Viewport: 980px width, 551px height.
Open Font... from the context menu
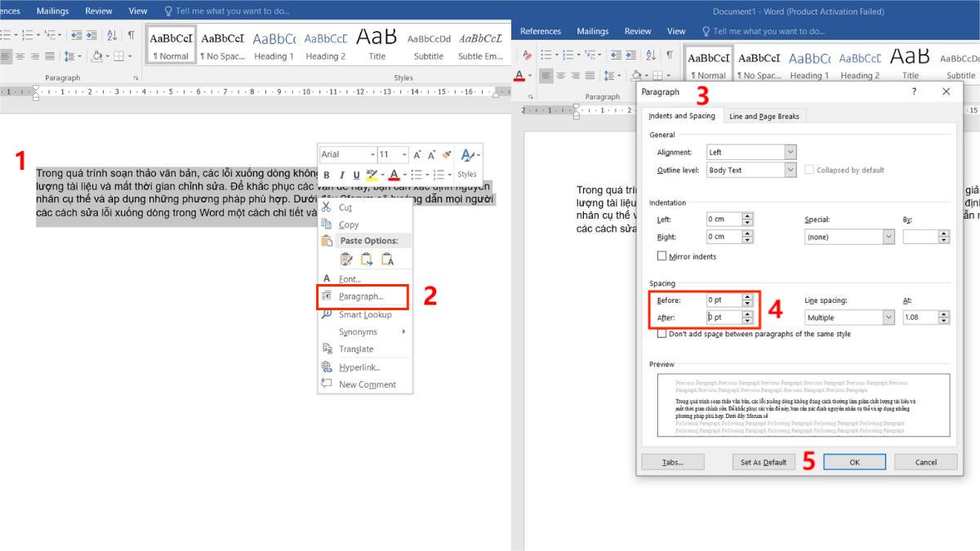pyautogui.click(x=365, y=279)
